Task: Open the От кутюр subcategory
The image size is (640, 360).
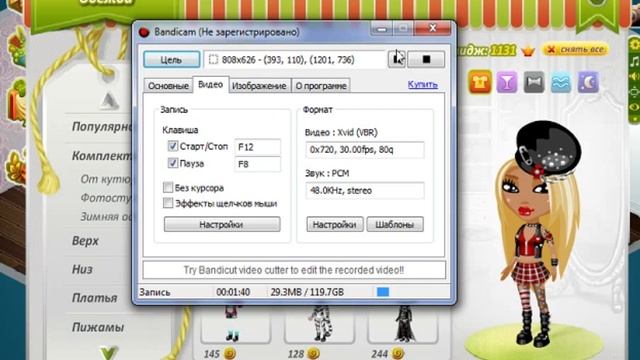Action: (x=105, y=179)
